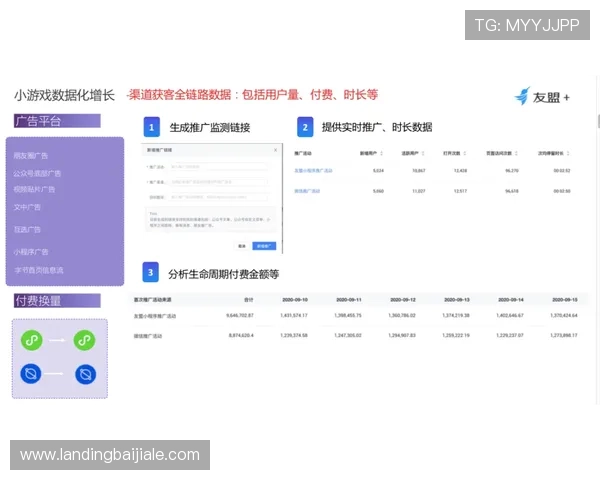The width and height of the screenshot is (600, 480).
Task: Click the bottom-left blue circular icon
Action: (31, 375)
